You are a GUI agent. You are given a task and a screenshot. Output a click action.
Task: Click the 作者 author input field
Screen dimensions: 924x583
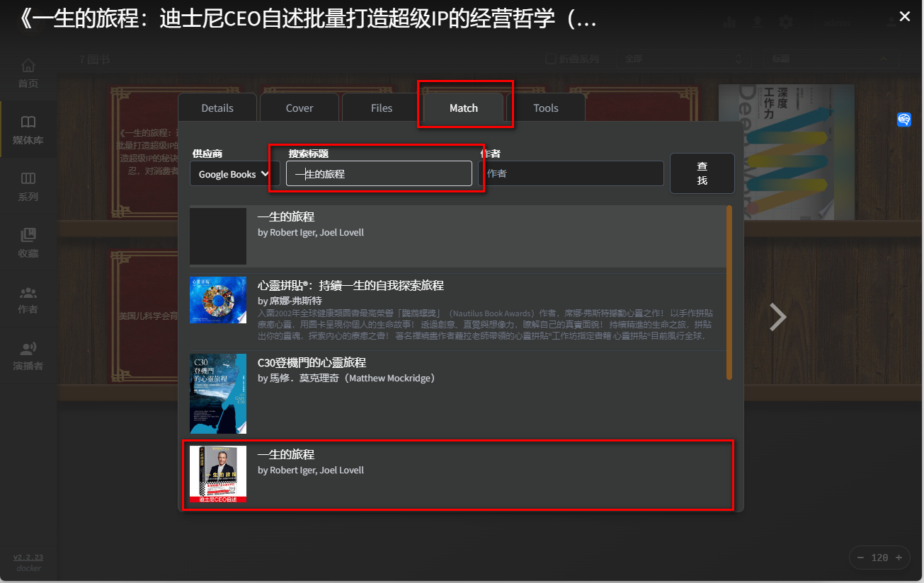[x=571, y=173]
